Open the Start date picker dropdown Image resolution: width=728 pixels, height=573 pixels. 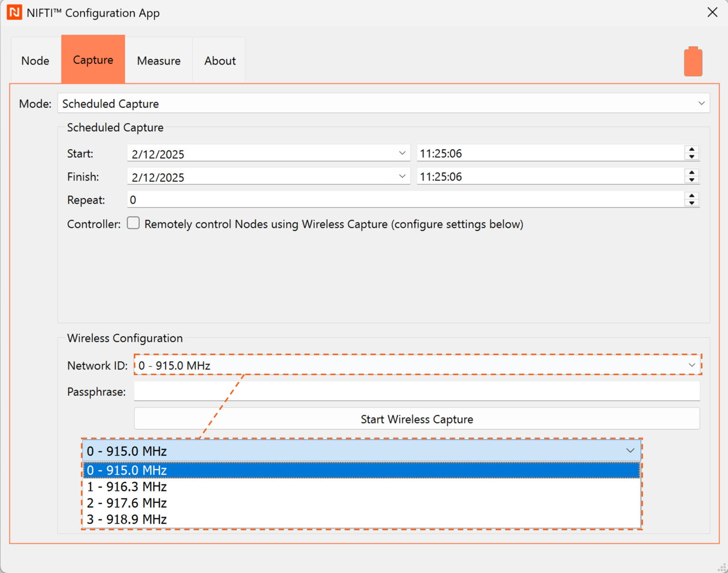(402, 153)
